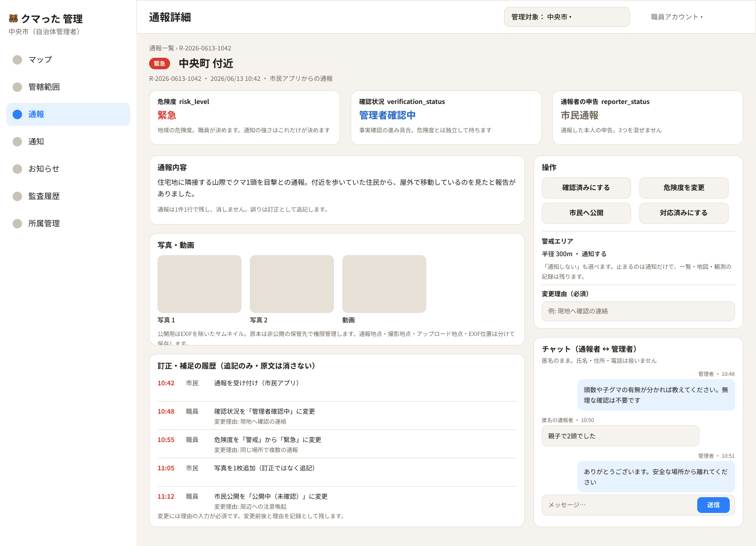Click the 10:48 確認状況 change entry

[337, 416]
